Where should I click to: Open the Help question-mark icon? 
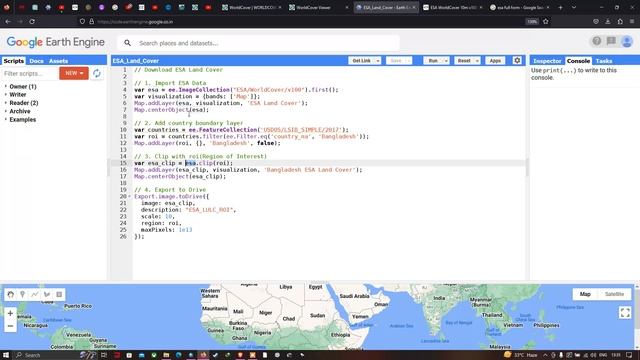597,41
